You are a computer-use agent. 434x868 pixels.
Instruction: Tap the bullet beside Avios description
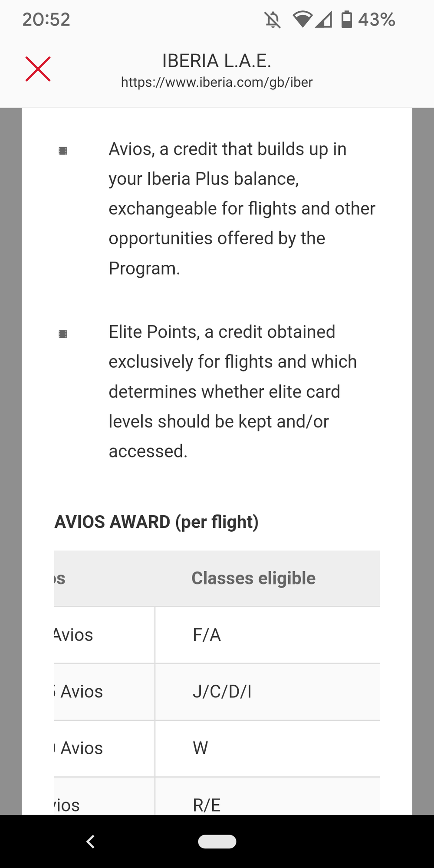[x=63, y=151]
